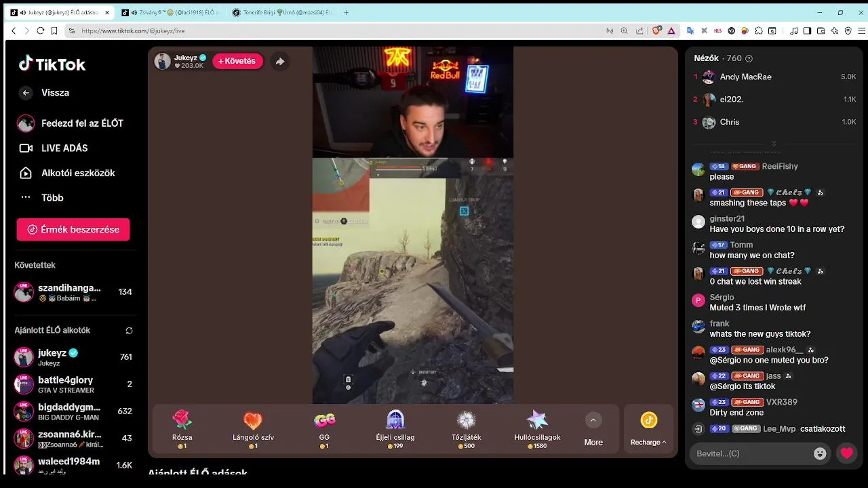Open battle4glory live stream
This screenshot has height=488, width=868.
pos(73,384)
